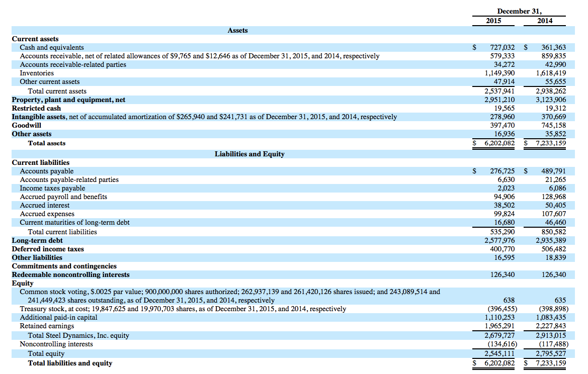Select the 2014 cash value 361,363
Screen dimensions: 588x374
tap(553, 48)
